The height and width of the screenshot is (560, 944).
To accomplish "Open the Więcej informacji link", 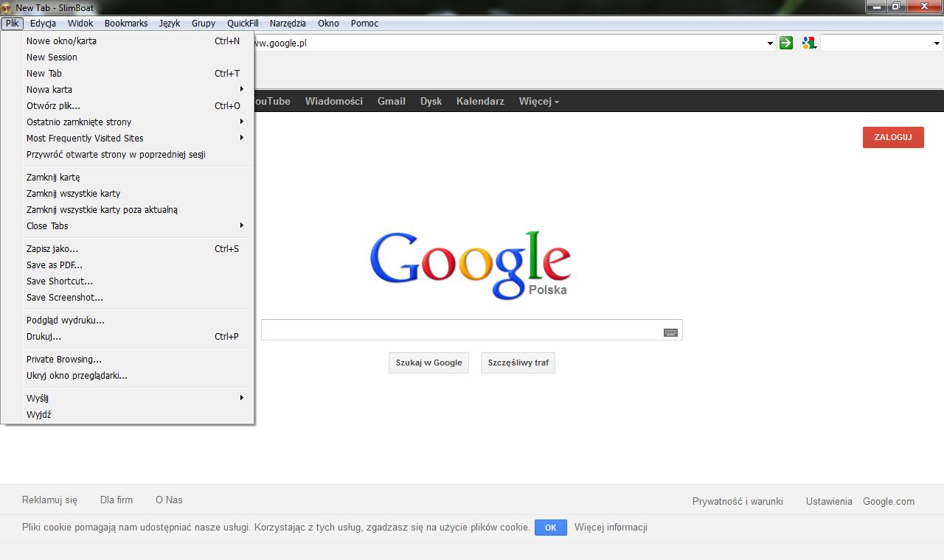I will pos(611,528).
